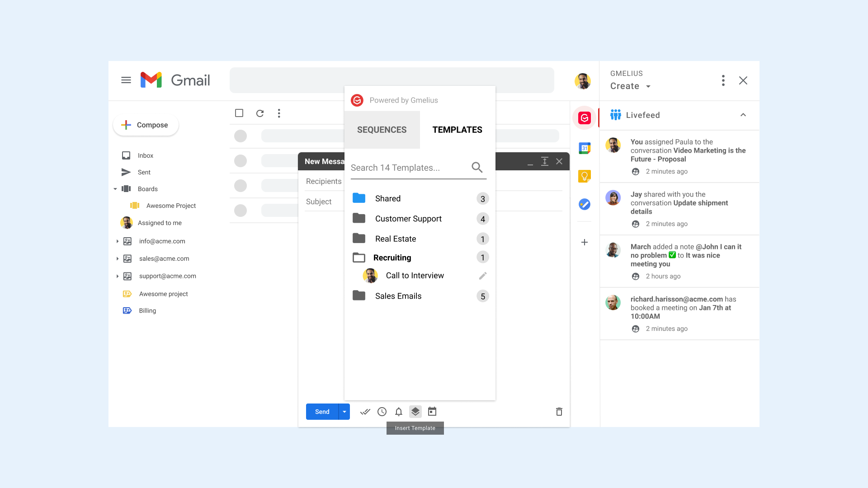868x488 pixels.
Task: Collapse the Boards tree item
Action: (x=115, y=189)
